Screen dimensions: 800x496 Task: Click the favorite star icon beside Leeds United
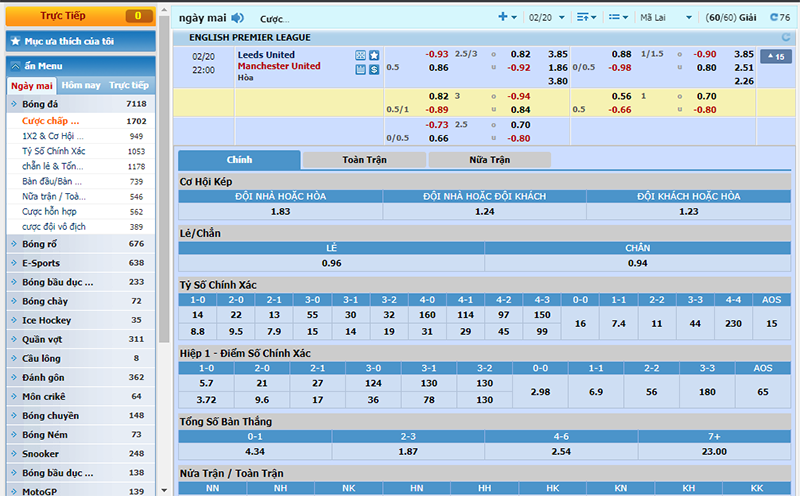[x=374, y=55]
